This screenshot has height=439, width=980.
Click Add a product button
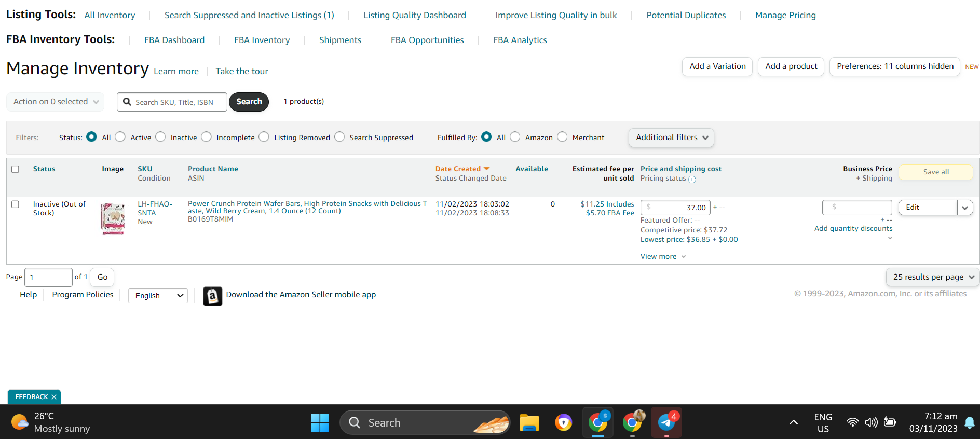[791, 66]
